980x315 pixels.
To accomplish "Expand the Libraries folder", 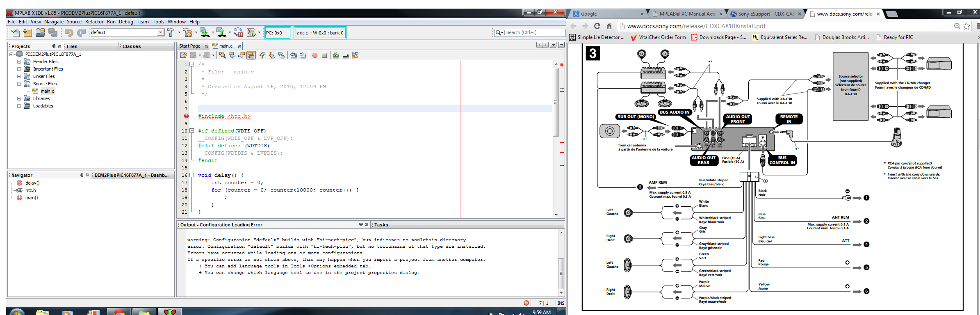I will pyautogui.click(x=19, y=98).
